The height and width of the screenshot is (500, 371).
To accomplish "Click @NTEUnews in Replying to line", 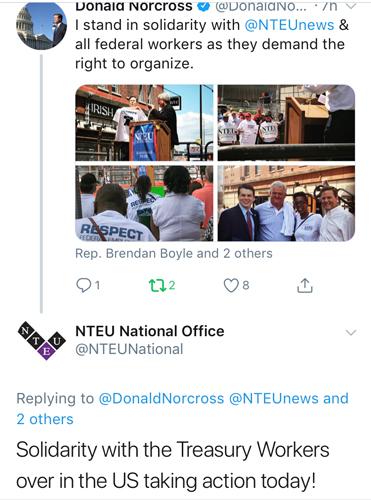I will 269,398.
